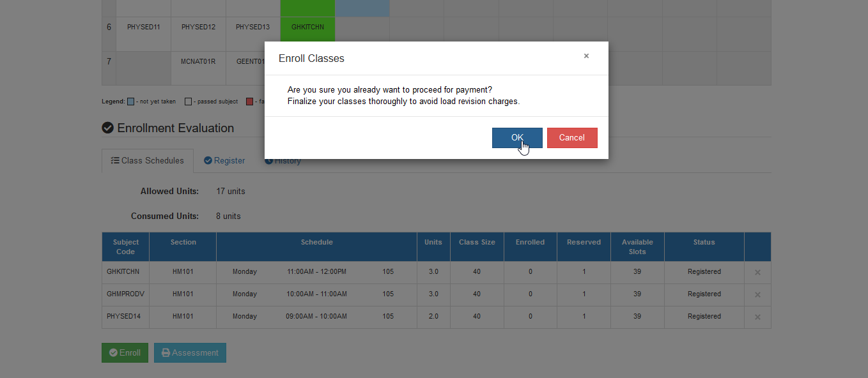Remove the GHMPRODV class row
The width and height of the screenshot is (868, 378).
757,295
